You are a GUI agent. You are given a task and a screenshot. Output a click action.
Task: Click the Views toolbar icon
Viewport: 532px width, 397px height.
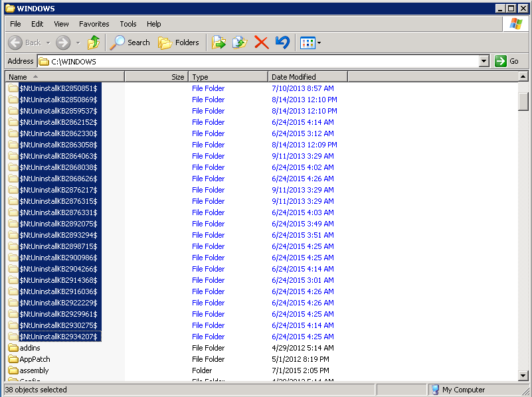[x=306, y=42]
